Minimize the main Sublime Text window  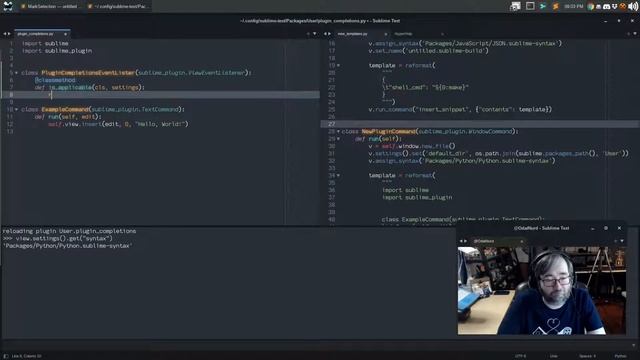coord(606,20)
